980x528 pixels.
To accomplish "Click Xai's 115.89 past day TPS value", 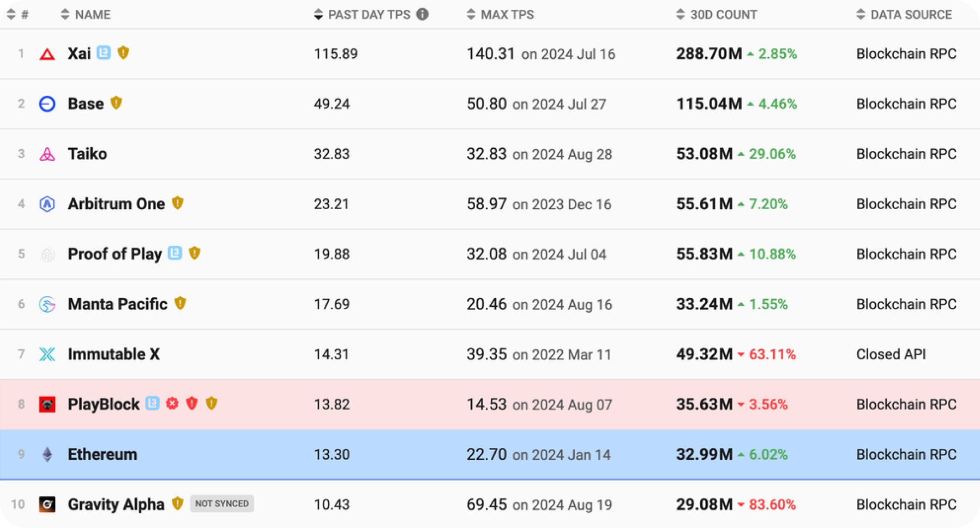I will tap(335, 54).
